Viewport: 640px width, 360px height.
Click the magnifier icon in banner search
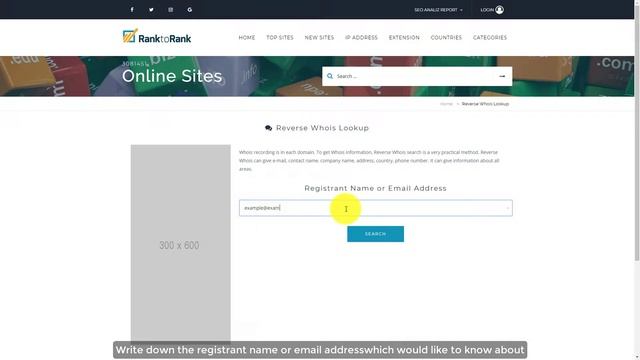[330, 76]
